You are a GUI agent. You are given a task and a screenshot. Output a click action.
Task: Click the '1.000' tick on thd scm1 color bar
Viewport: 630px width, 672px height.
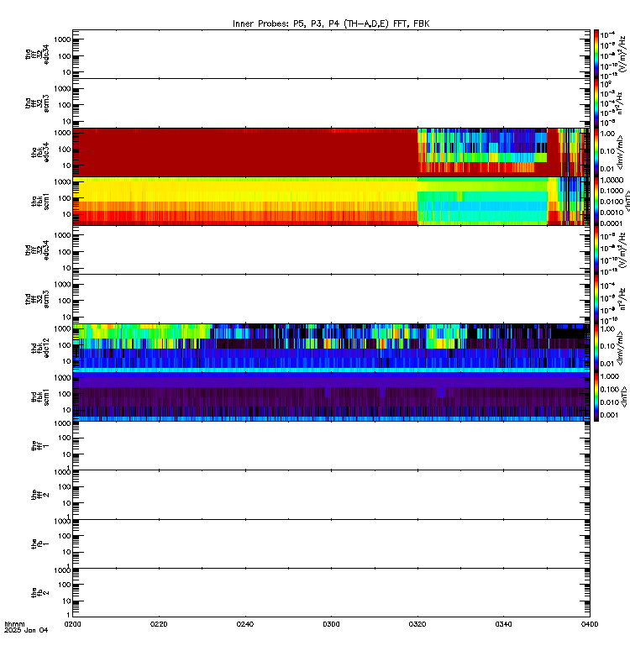pyautogui.click(x=610, y=376)
